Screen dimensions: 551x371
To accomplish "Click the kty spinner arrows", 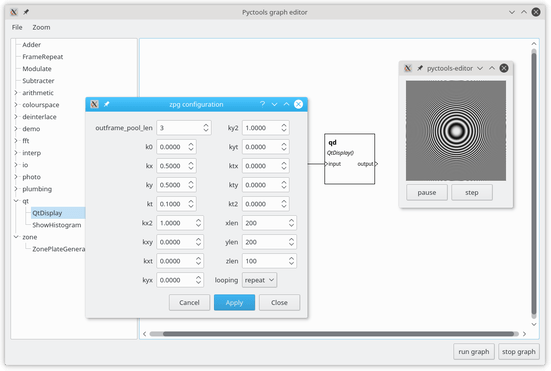I will pyautogui.click(x=284, y=185).
